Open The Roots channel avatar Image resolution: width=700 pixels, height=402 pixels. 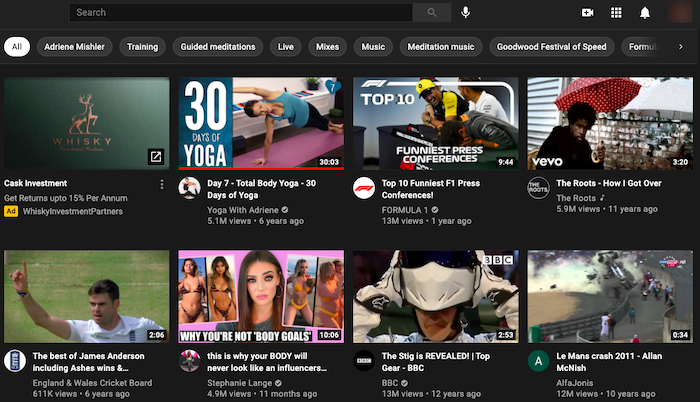pyautogui.click(x=538, y=188)
